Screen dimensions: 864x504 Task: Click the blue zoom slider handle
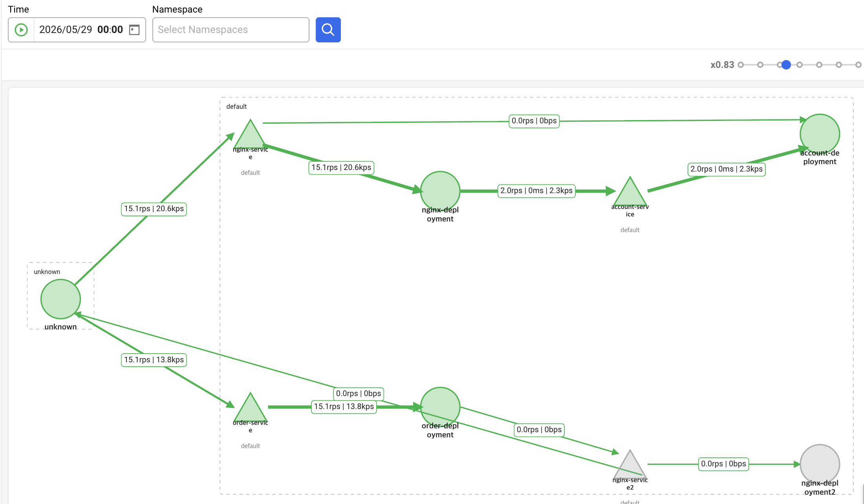(x=786, y=65)
